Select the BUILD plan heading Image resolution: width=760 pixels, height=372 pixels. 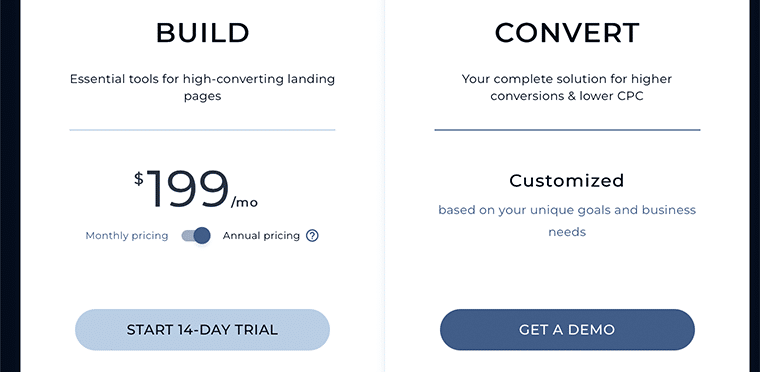point(202,33)
